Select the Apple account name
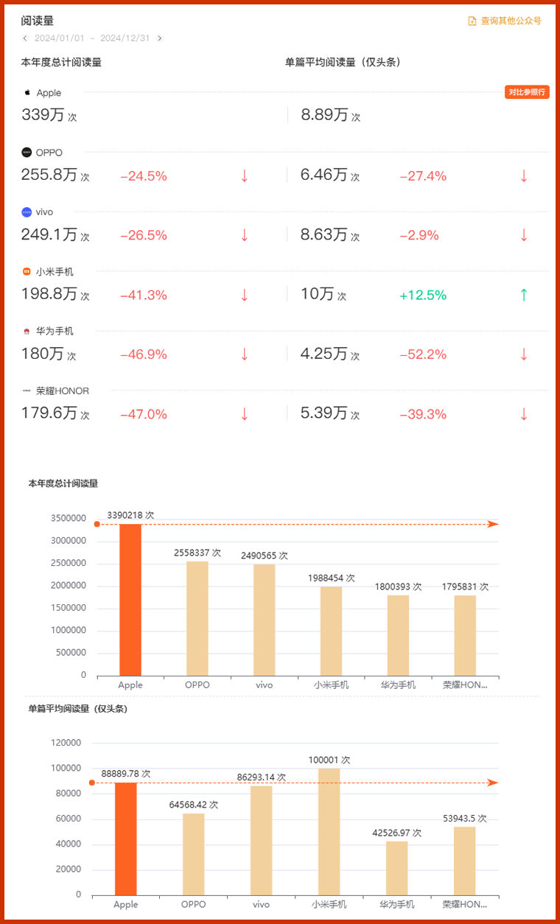The width and height of the screenshot is (560, 924). coord(49,93)
